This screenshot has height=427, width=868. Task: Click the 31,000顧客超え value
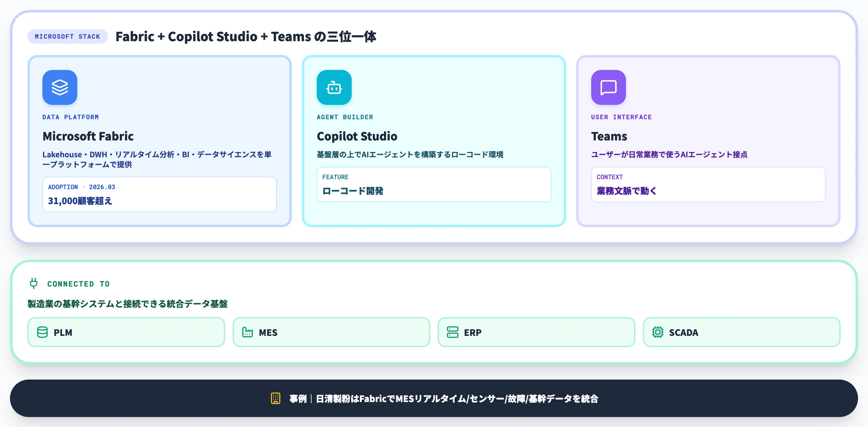pos(80,201)
